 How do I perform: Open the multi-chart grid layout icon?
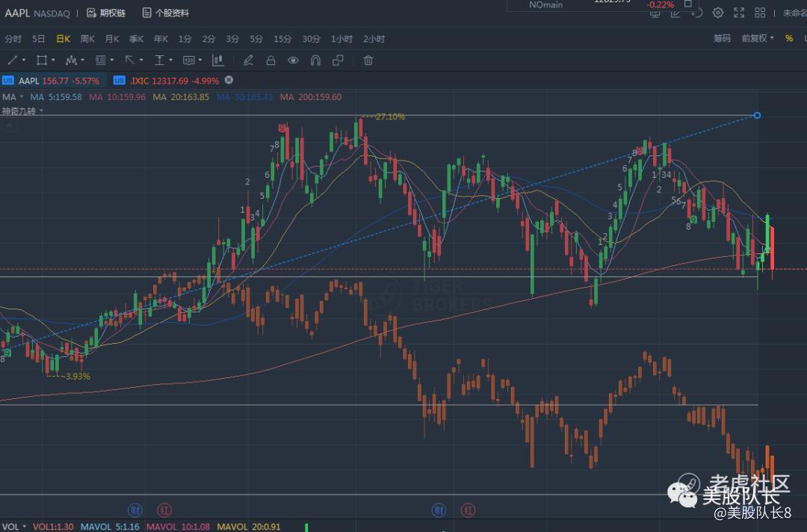(x=760, y=13)
